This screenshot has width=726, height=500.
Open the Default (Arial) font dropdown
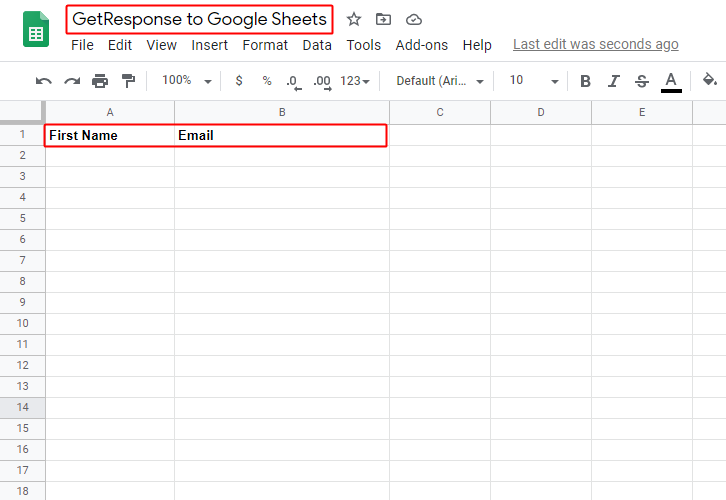tap(440, 81)
